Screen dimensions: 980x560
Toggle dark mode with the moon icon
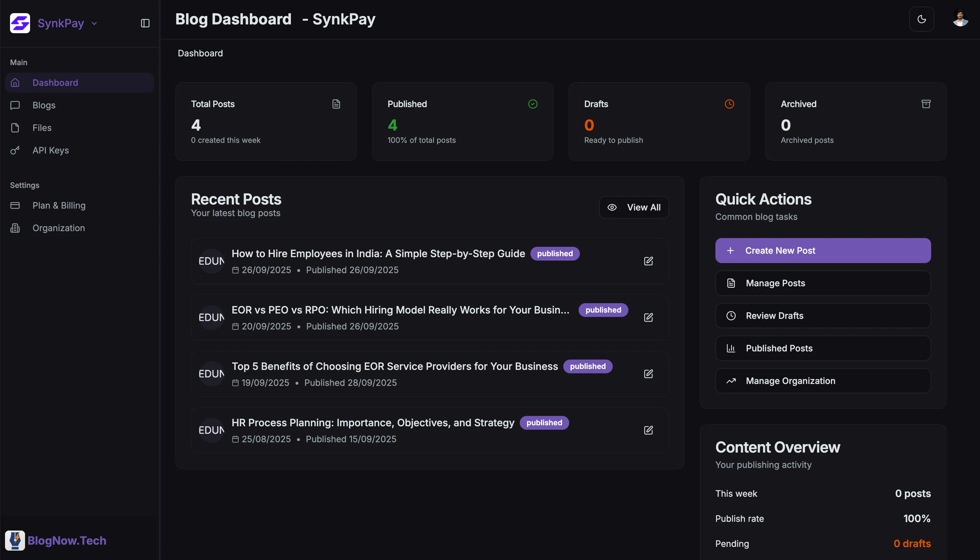[921, 19]
